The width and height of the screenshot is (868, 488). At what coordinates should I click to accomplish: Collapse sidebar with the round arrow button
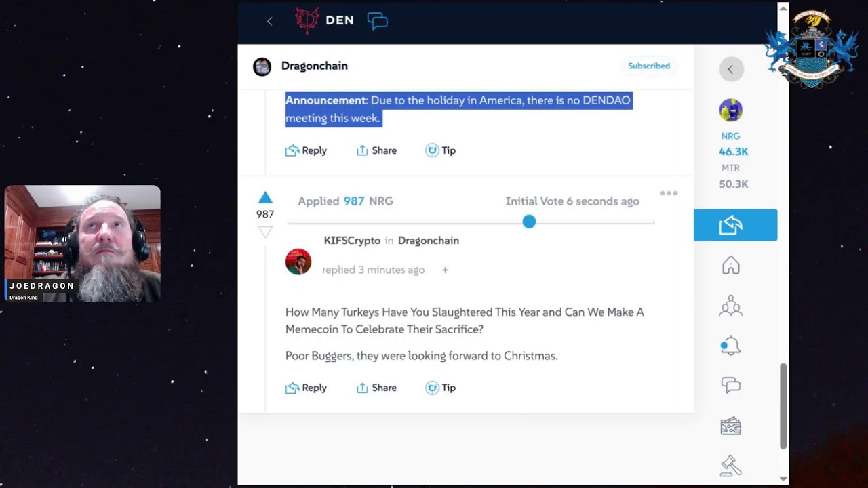pyautogui.click(x=731, y=69)
